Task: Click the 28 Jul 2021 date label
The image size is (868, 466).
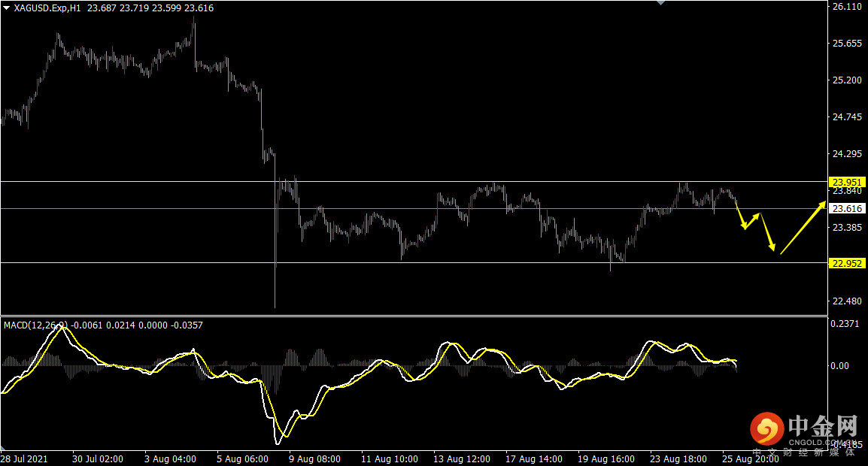Action: [24, 459]
